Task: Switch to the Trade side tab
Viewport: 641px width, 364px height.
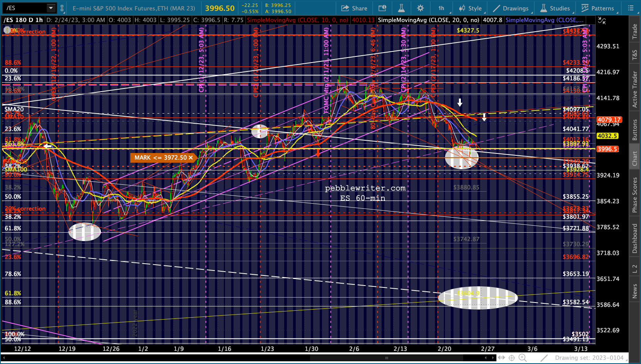Action: tap(634, 32)
